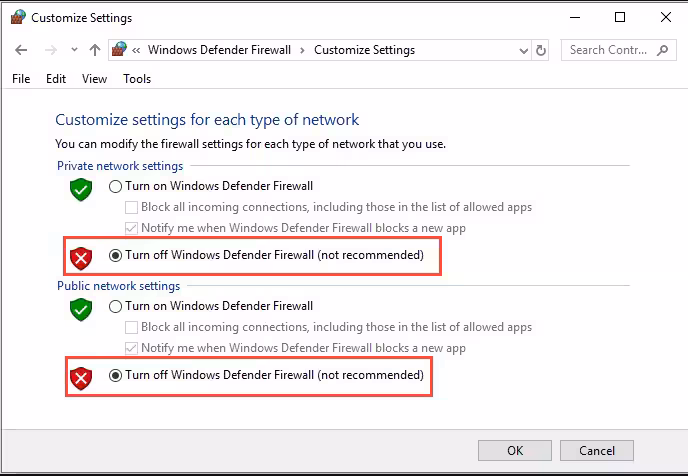Open the Recent locations dropdown arrow

point(73,50)
